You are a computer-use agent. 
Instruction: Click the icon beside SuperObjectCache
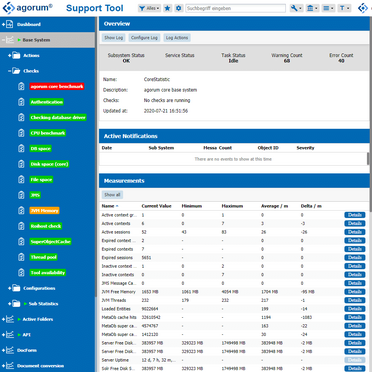coord(21,242)
